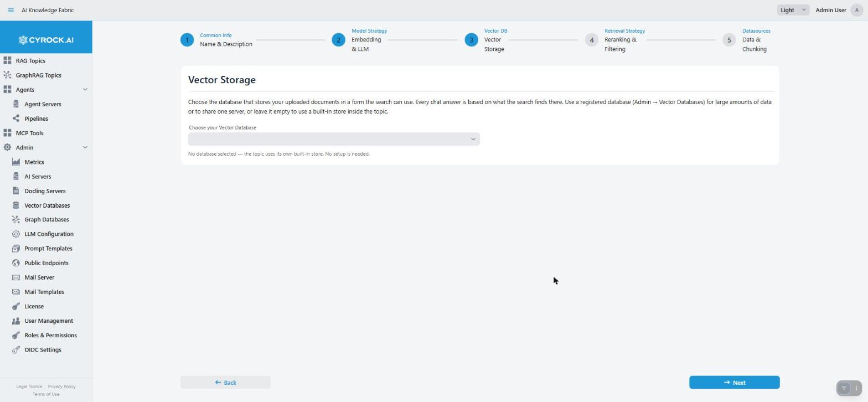This screenshot has width=868, height=402.
Task: Open Choose your Vector Database dropdown
Action: point(334,139)
